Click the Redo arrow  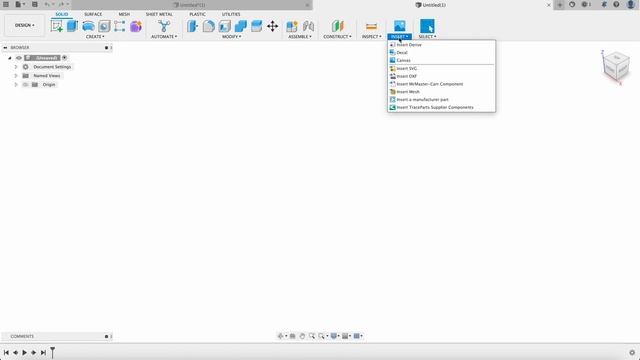tap(61, 4)
